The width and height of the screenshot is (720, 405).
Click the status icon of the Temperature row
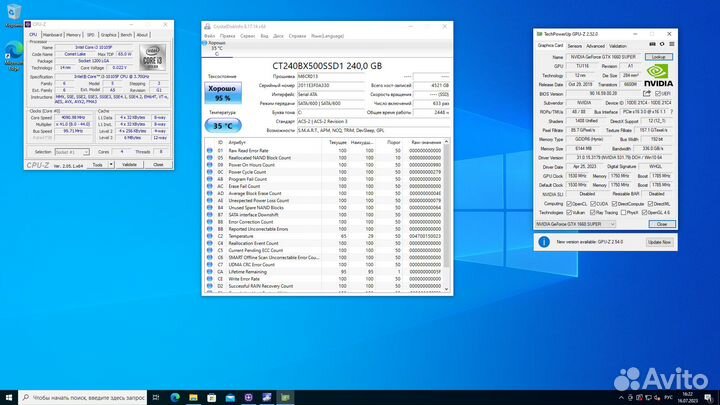[209, 236]
